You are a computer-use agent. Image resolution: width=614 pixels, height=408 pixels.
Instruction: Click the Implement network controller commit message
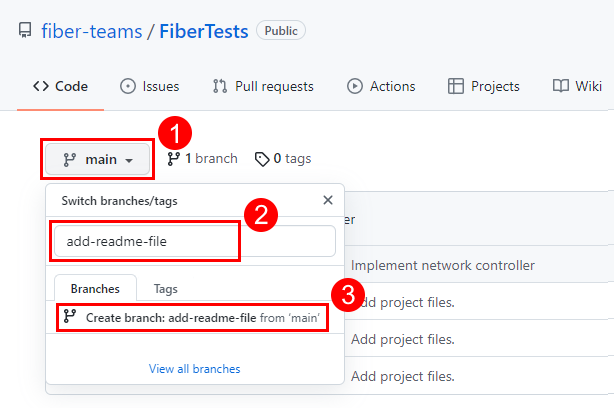pyautogui.click(x=443, y=265)
